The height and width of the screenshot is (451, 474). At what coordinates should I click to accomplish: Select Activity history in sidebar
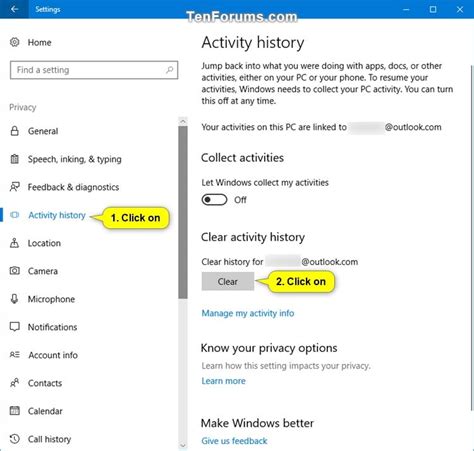(57, 215)
